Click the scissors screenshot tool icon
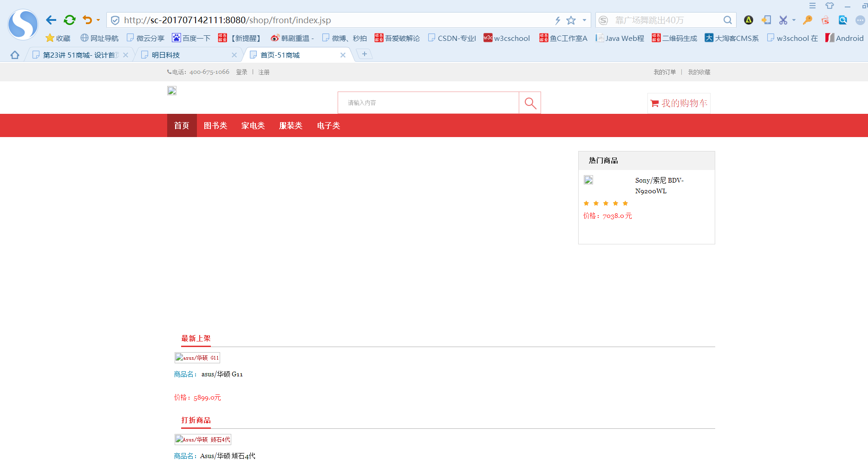 tap(783, 20)
